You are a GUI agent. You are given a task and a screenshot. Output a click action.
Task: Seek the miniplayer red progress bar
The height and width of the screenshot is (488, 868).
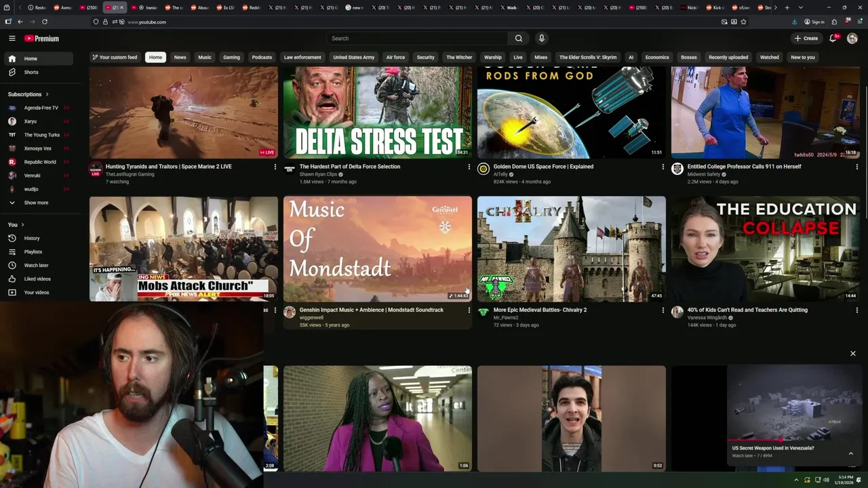coord(795,440)
